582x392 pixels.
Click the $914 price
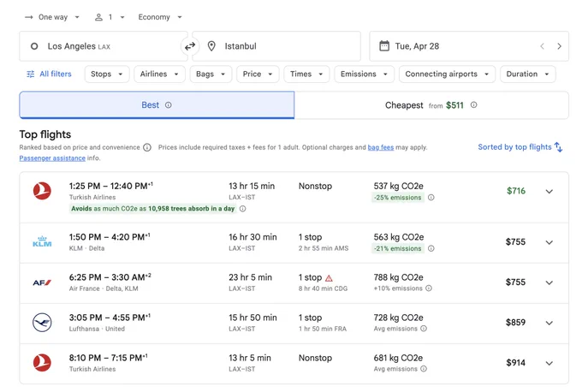click(x=516, y=363)
